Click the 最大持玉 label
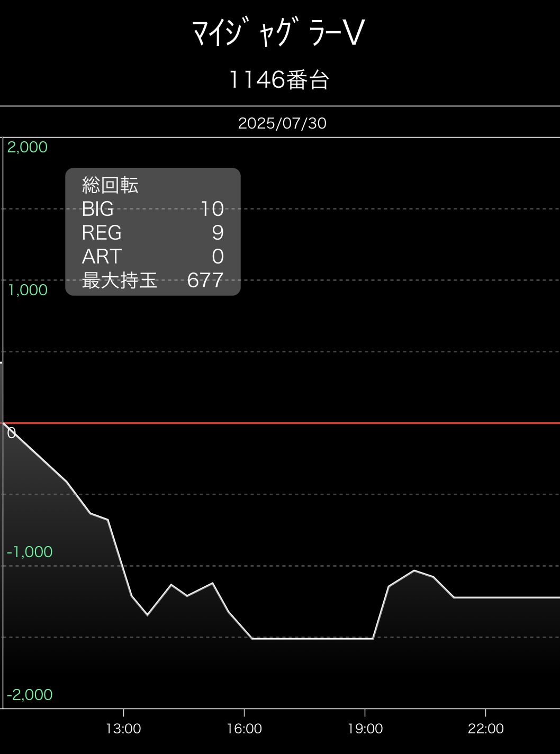The height and width of the screenshot is (754, 560). pyautogui.click(x=120, y=280)
